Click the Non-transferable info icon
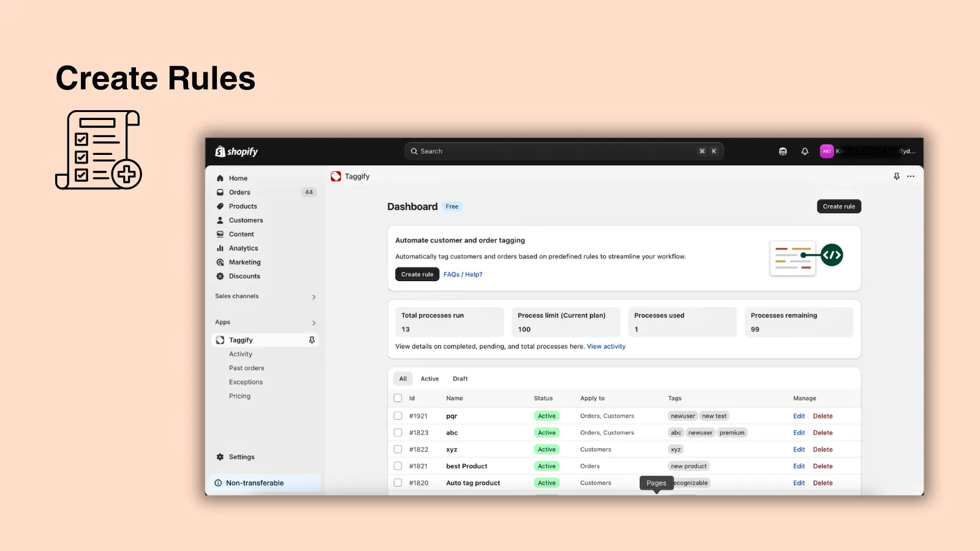 coord(218,483)
